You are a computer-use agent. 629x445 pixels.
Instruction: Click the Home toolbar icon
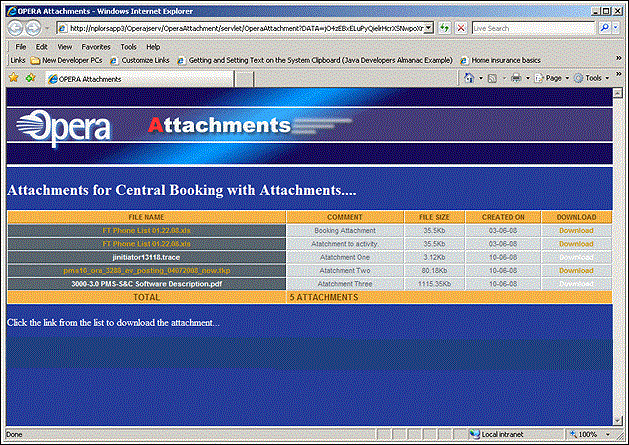468,78
